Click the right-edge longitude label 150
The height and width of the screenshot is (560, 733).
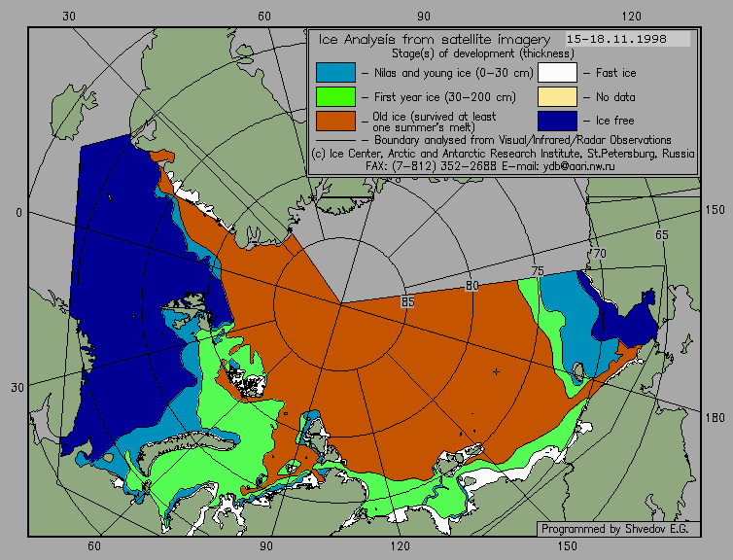715,210
